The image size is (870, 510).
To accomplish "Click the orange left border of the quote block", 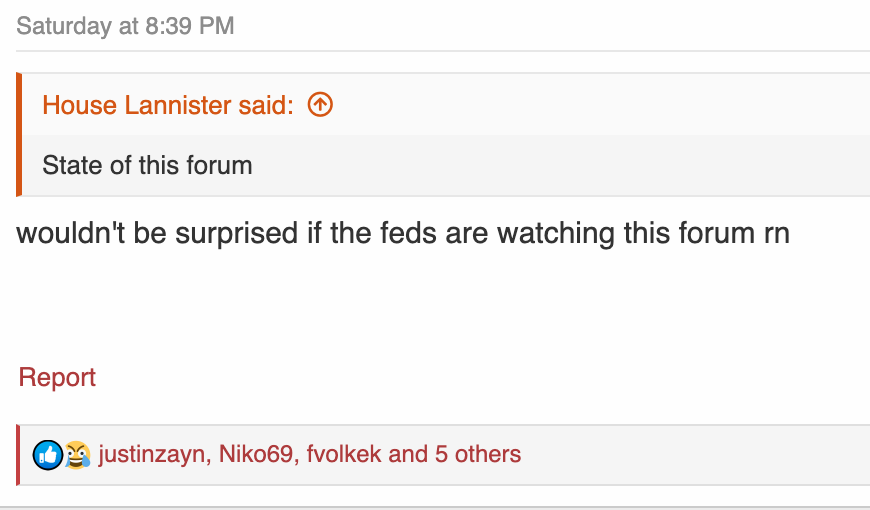I will [x=19, y=134].
